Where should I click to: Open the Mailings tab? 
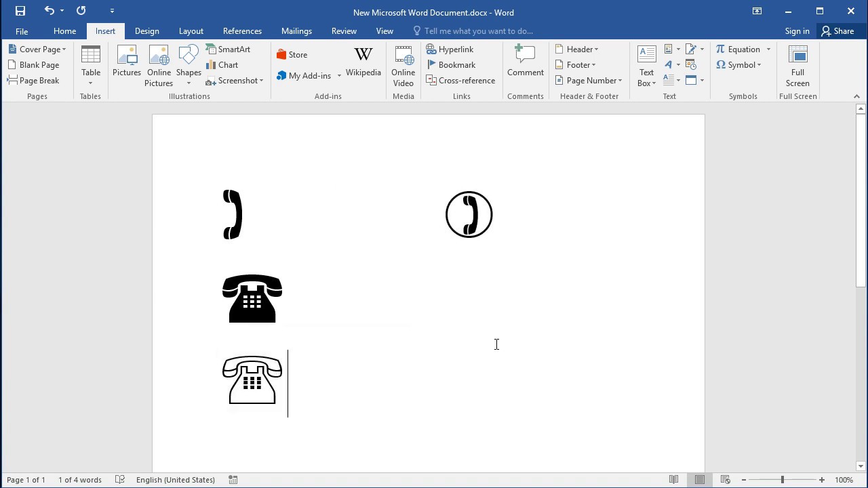click(x=296, y=31)
